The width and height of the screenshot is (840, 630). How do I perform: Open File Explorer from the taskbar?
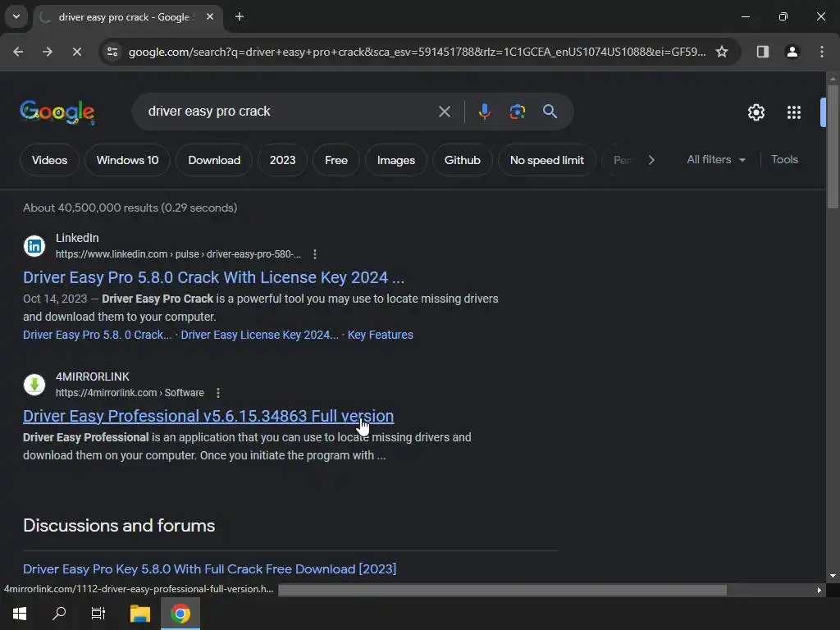click(x=139, y=614)
